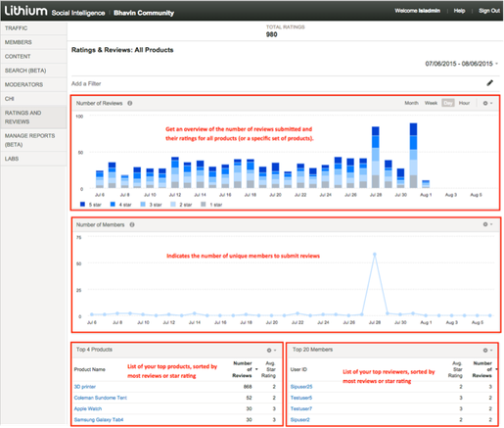Click the Jul 28 bar in reviews chart
504x428 pixels.
click(376, 157)
